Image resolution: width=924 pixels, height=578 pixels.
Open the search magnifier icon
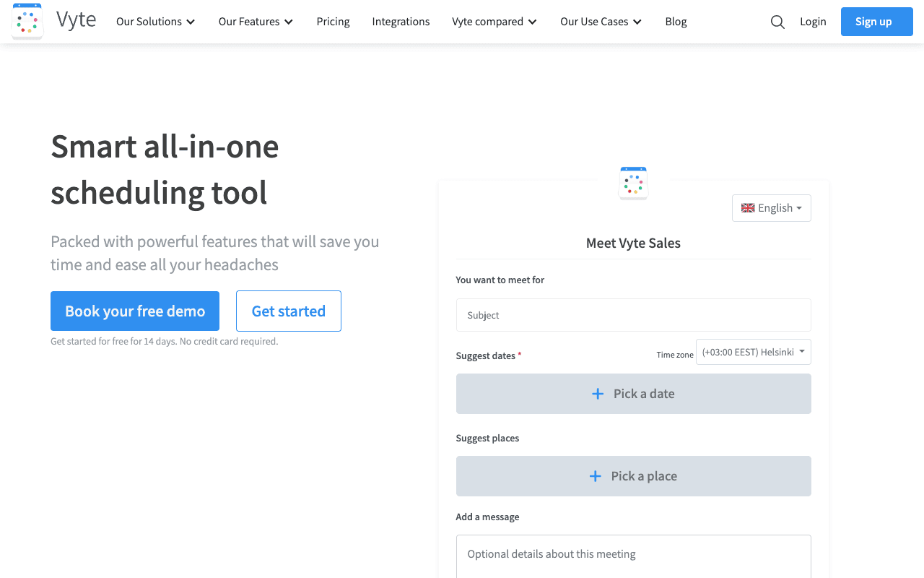click(777, 22)
